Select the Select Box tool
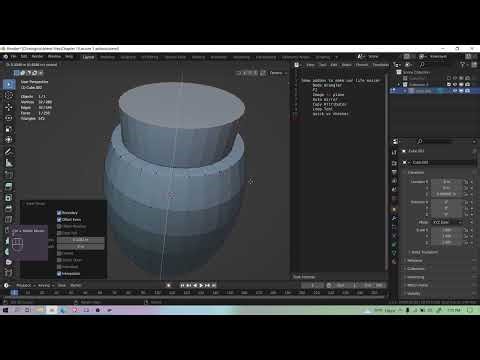This screenshot has height=360, width=480. pyautogui.click(x=9, y=84)
